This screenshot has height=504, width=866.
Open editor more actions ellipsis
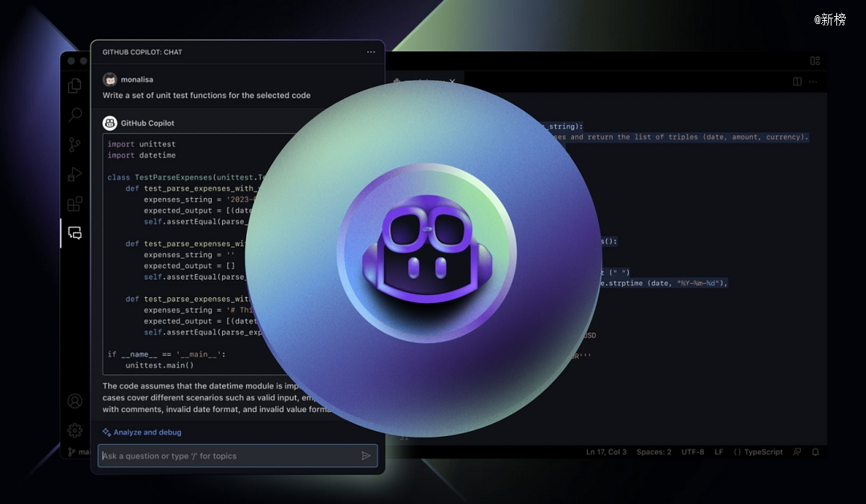point(813,82)
